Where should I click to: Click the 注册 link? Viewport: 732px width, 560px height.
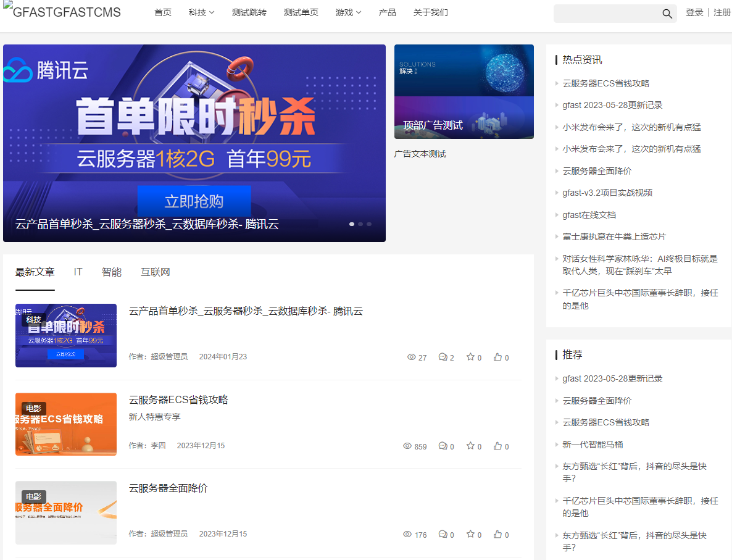[722, 12]
